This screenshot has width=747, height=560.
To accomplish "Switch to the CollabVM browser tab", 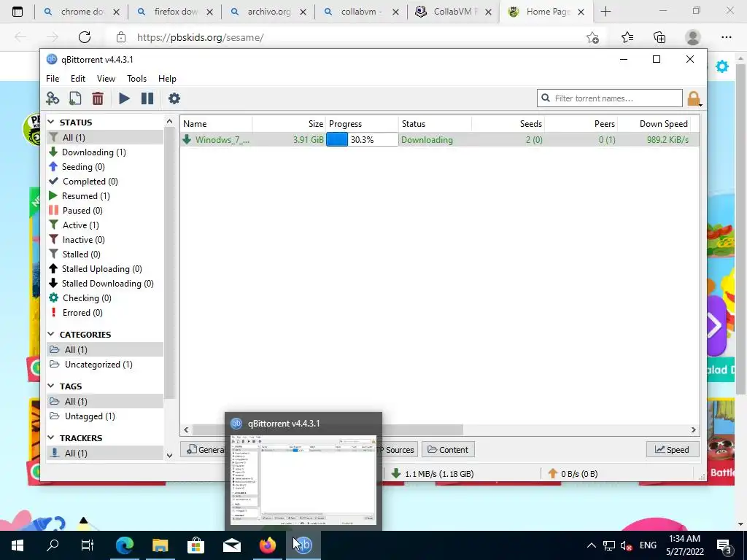I will [x=453, y=12].
